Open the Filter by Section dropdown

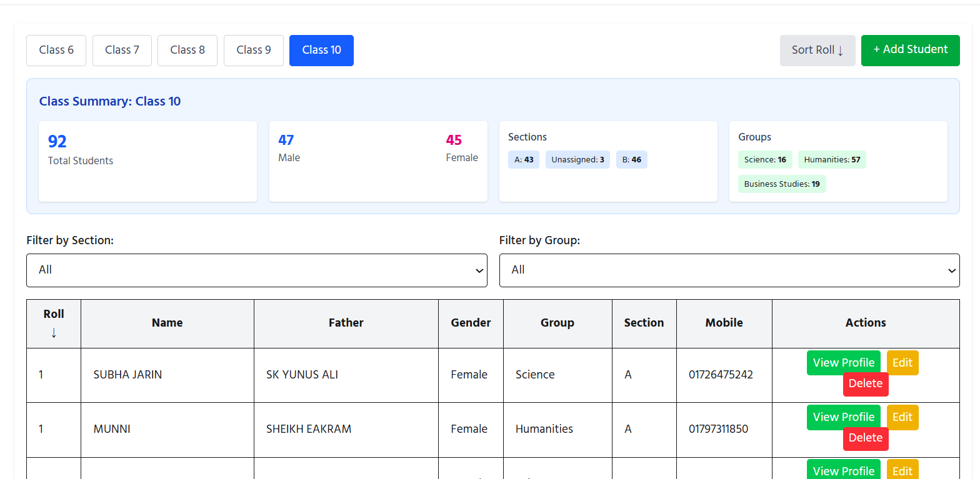(257, 270)
